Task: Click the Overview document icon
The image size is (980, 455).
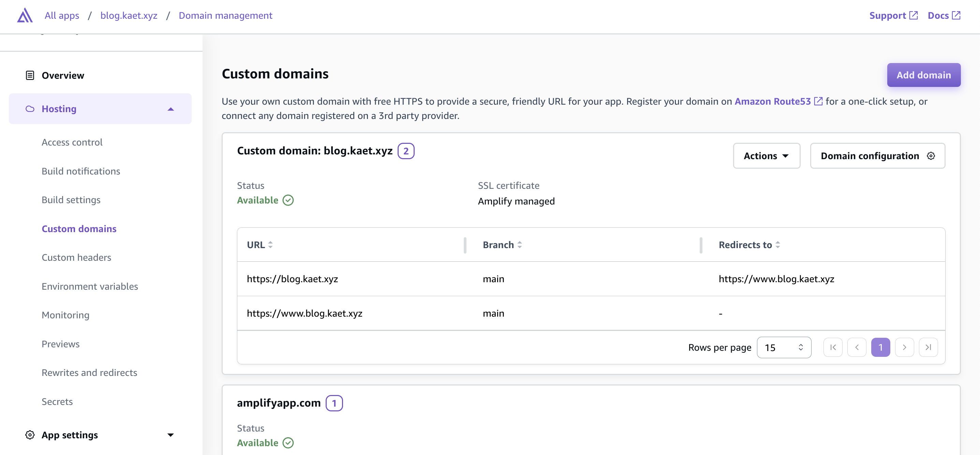Action: coord(30,75)
